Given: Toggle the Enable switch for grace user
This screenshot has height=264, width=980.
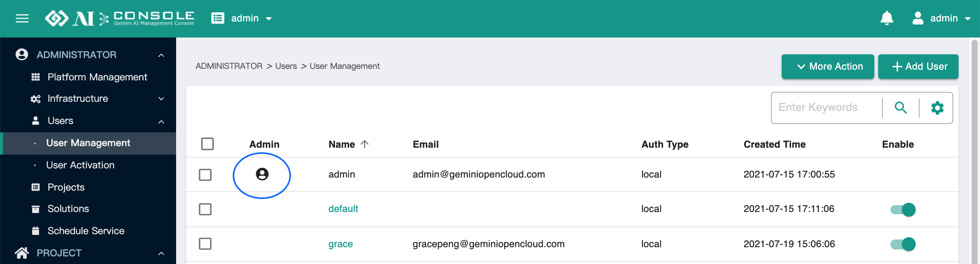Looking at the screenshot, I should pos(903,244).
